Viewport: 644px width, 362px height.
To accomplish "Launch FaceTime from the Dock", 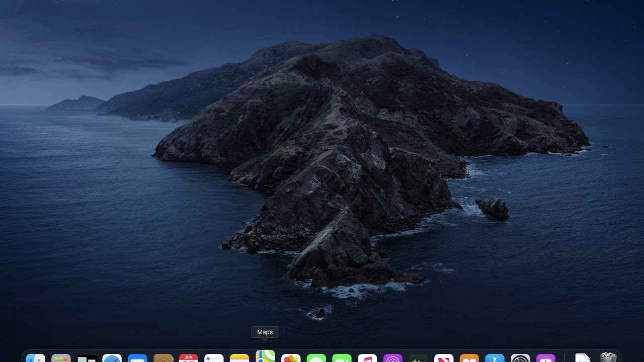I will pos(342,358).
